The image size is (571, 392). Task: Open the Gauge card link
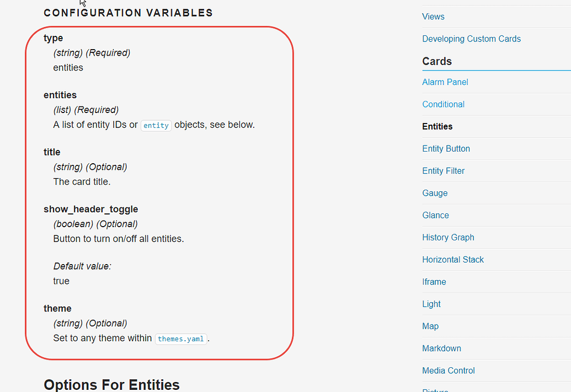coord(435,193)
